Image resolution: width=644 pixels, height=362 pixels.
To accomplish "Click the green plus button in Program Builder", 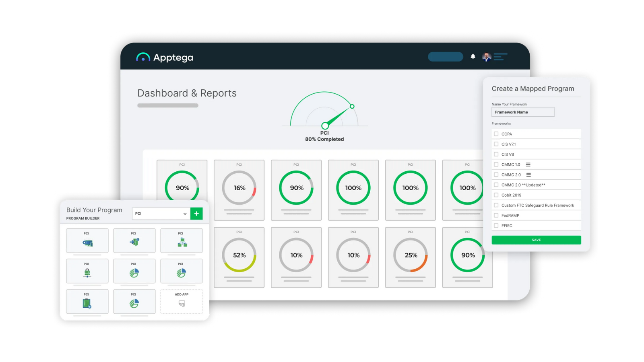I will pos(196,214).
